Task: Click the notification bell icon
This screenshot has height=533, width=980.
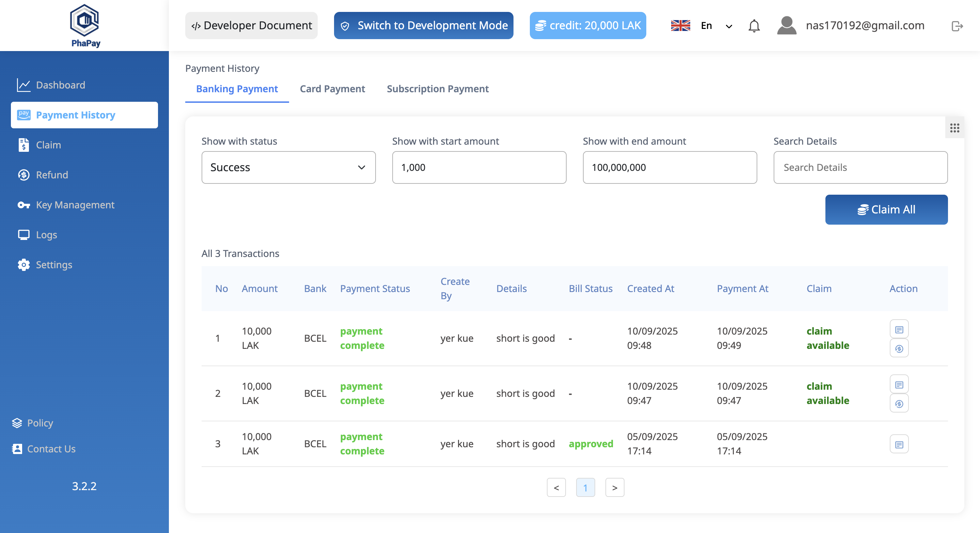Action: point(754,26)
